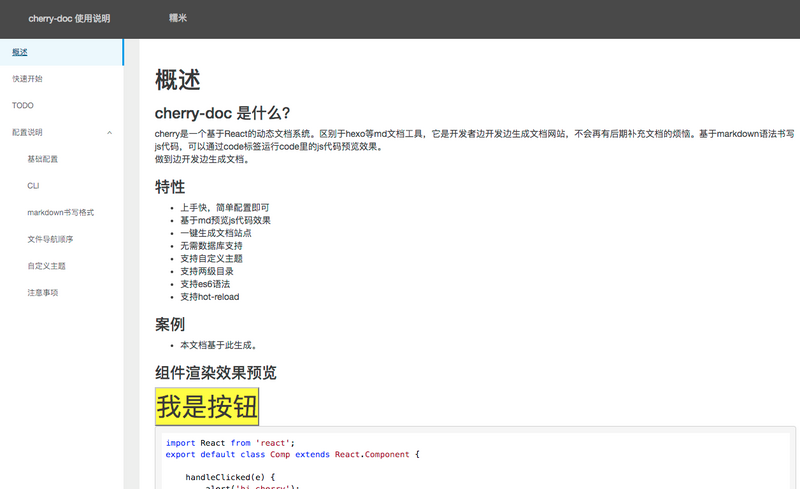Image resolution: width=800 pixels, height=489 pixels.
Task: Click the bullet '支持两级目录'
Action: tap(207, 272)
